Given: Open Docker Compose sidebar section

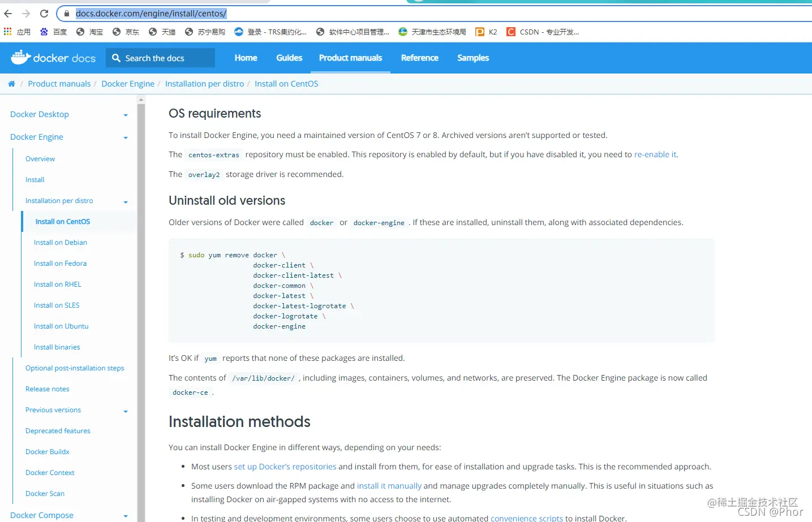Looking at the screenshot, I should pos(42,515).
